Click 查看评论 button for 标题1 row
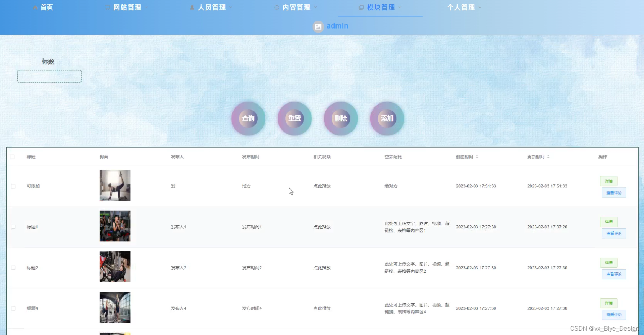 pyautogui.click(x=614, y=233)
